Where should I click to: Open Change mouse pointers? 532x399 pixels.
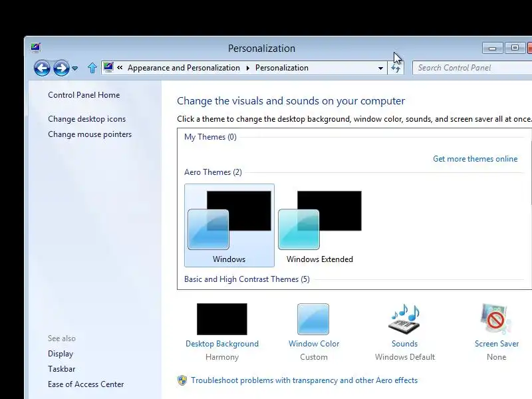[x=90, y=134]
